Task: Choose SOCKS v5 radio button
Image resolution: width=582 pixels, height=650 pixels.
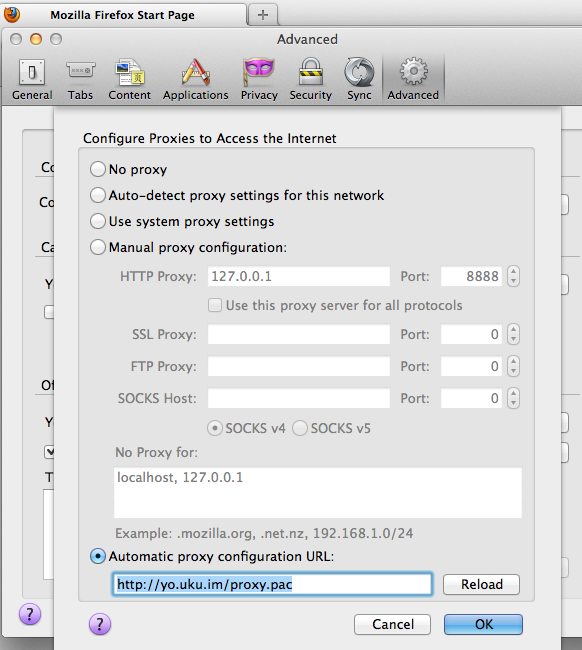Action: [300, 428]
